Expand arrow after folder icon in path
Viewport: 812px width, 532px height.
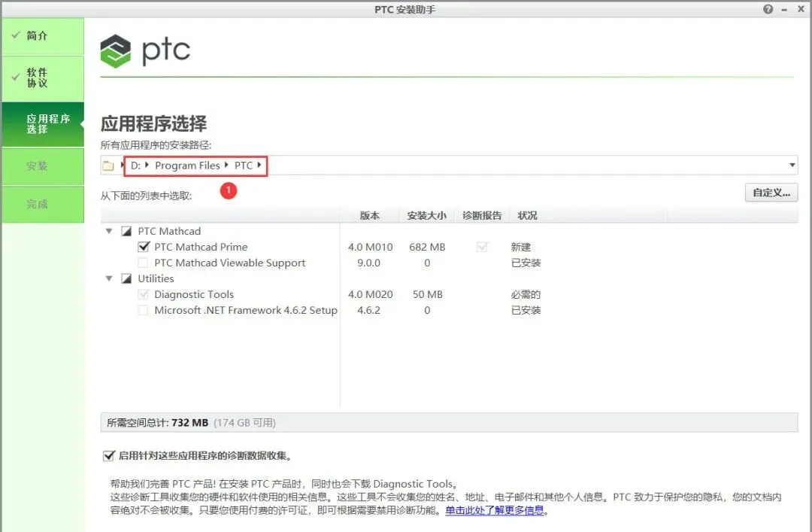click(x=123, y=165)
